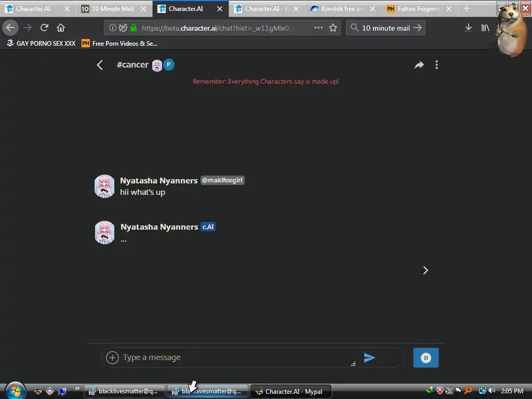Click the green padlock security icon
The image size is (532, 399).
tap(134, 28)
